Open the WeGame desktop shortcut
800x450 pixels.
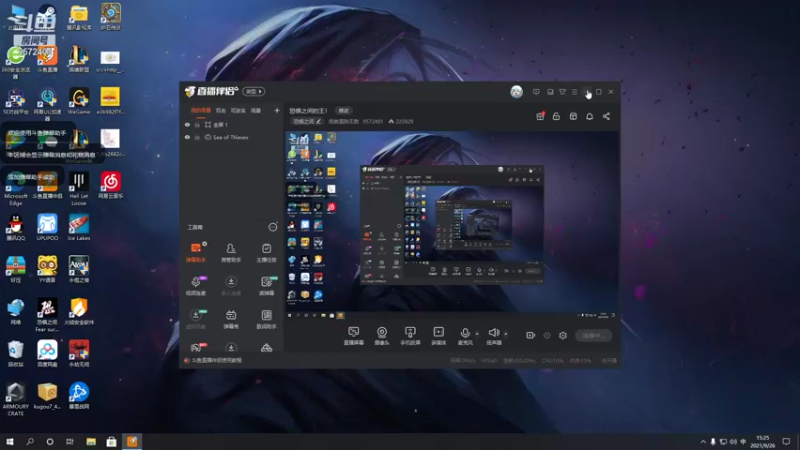click(79, 101)
